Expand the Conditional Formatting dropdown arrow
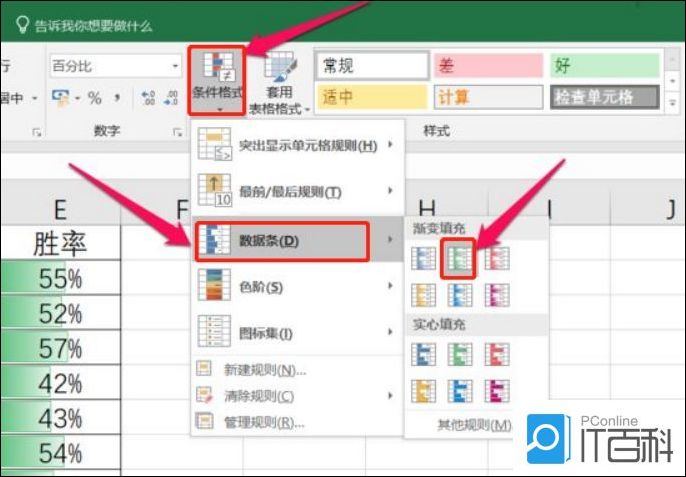This screenshot has height=477, width=686. pyautogui.click(x=219, y=109)
